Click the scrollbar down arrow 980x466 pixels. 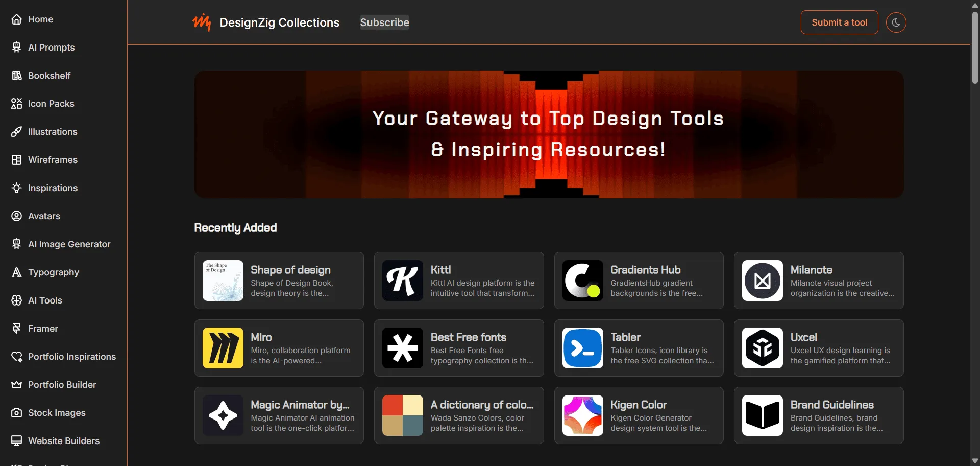[974, 459]
